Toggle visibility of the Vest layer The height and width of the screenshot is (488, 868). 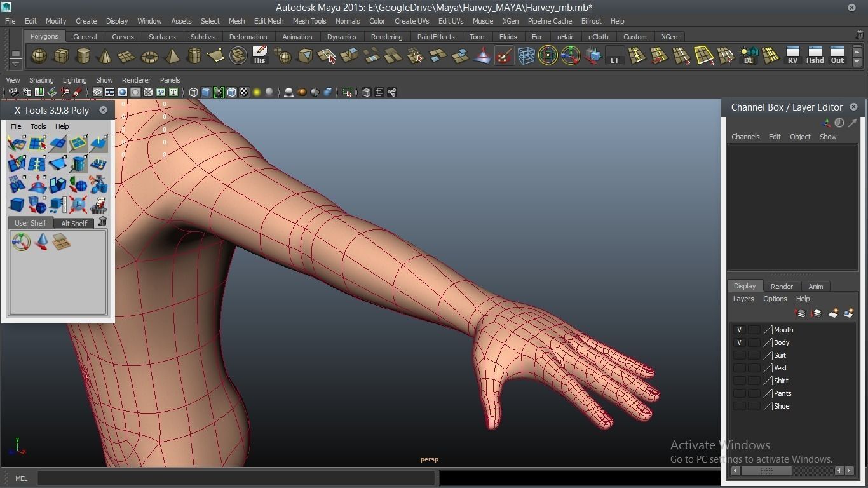(x=739, y=368)
